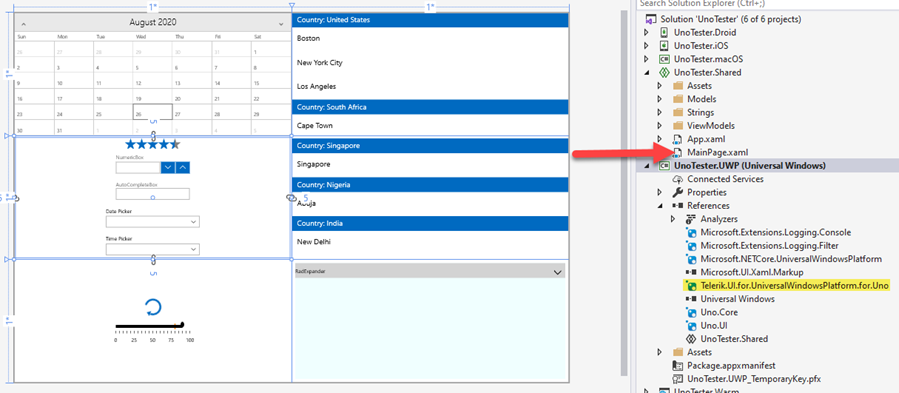This screenshot has width=899, height=393.
Task: Collapse the UnoTester.Shared project node
Action: (647, 73)
